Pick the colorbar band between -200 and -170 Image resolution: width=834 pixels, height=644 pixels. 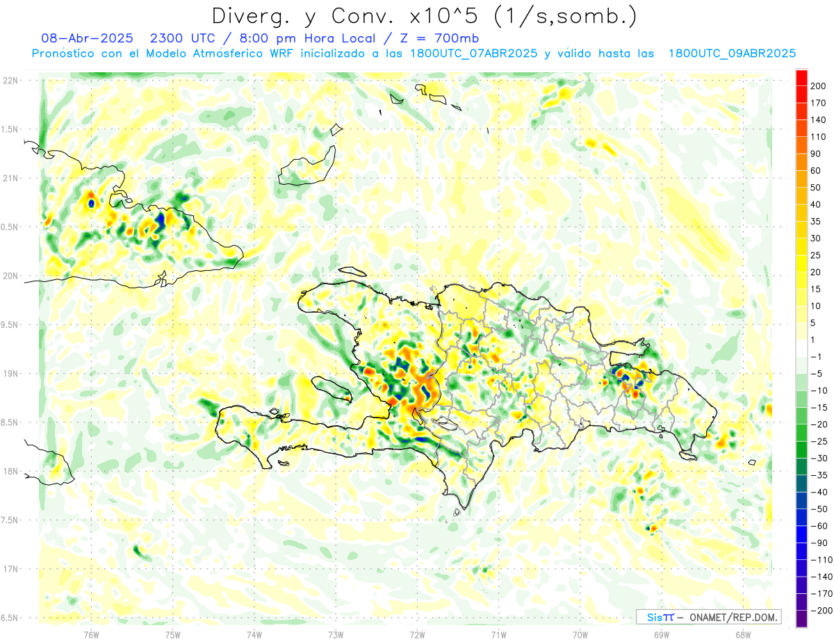pos(802,602)
